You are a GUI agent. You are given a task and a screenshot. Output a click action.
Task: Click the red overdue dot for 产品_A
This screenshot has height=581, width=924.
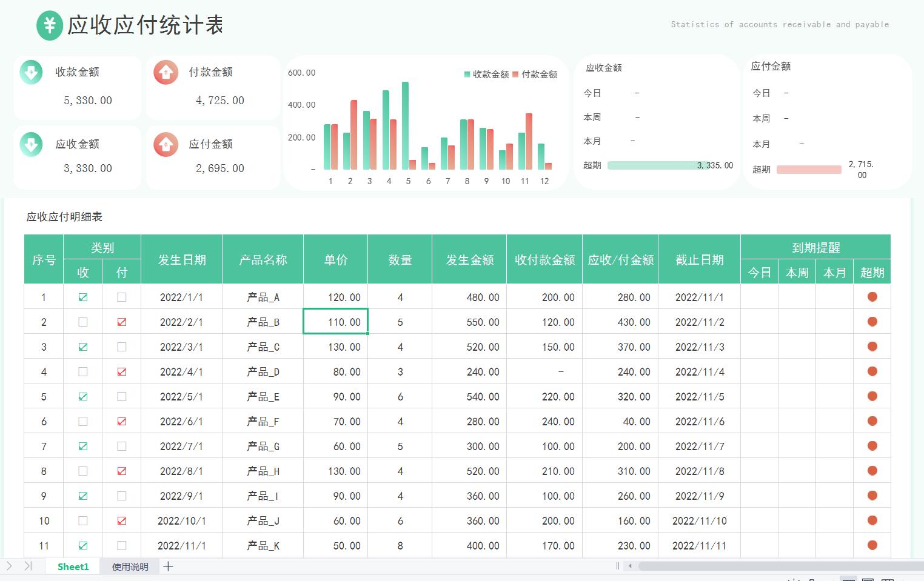(872, 297)
